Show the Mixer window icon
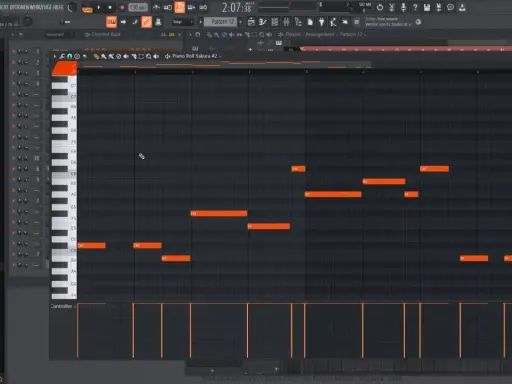The image size is (512, 384). click(286, 22)
